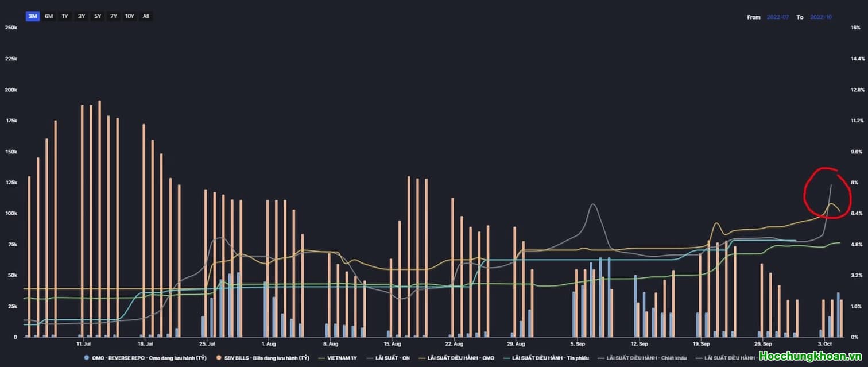This screenshot has width=868, height=367.
Task: Toggle LÃI SUẤT - ON legend item
Action: 392,358
